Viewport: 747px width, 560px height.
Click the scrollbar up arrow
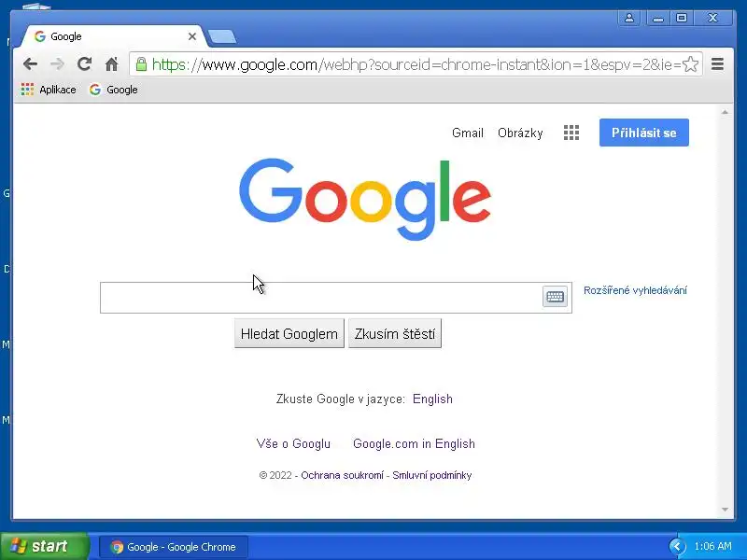click(726, 112)
